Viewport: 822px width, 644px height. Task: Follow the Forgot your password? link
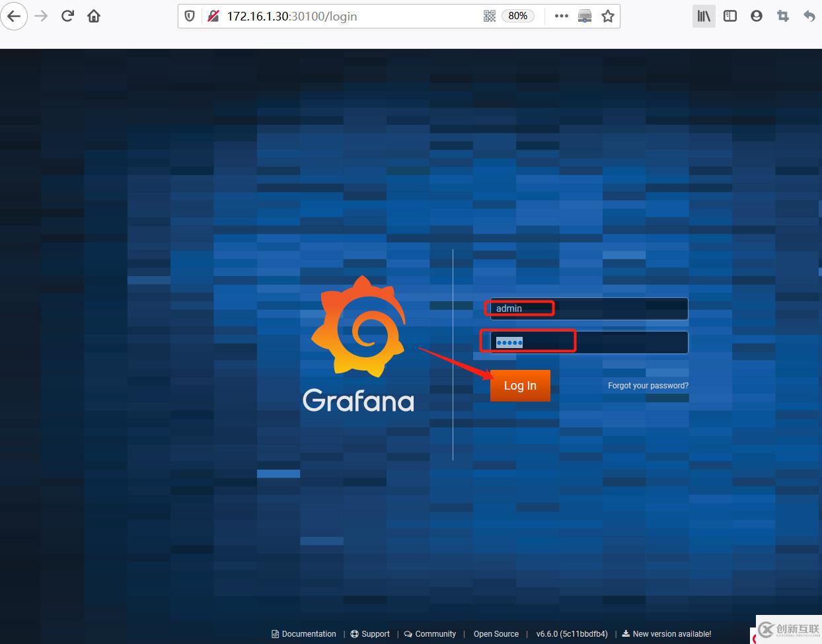(x=648, y=386)
